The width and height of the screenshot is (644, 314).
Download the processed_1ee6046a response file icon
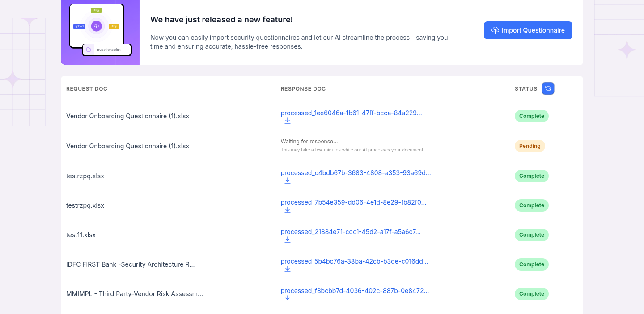tap(288, 121)
